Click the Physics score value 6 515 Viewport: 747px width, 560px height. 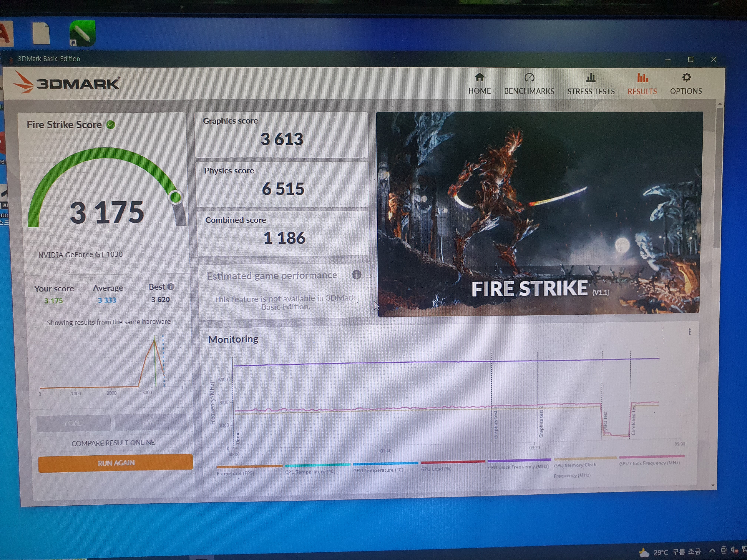(x=283, y=189)
